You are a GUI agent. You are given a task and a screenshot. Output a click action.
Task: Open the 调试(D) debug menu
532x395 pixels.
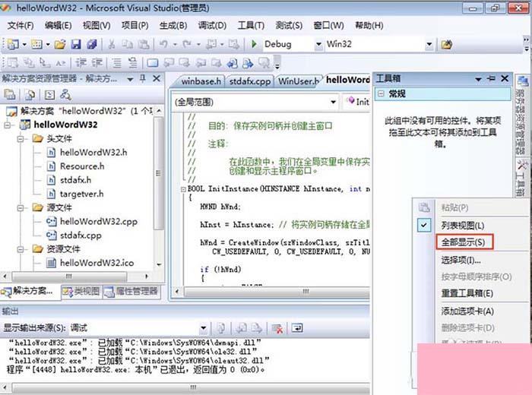coord(212,25)
